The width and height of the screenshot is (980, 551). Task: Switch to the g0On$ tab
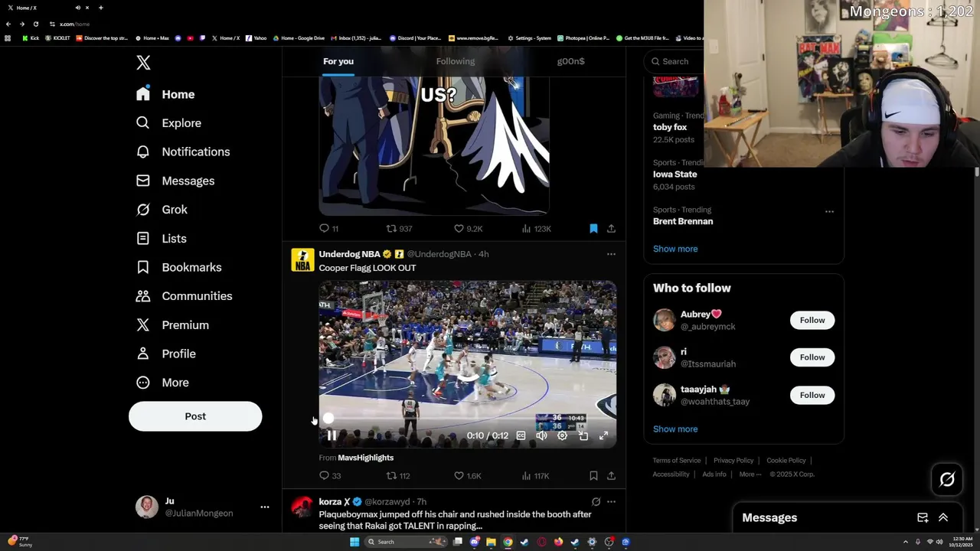click(x=570, y=61)
